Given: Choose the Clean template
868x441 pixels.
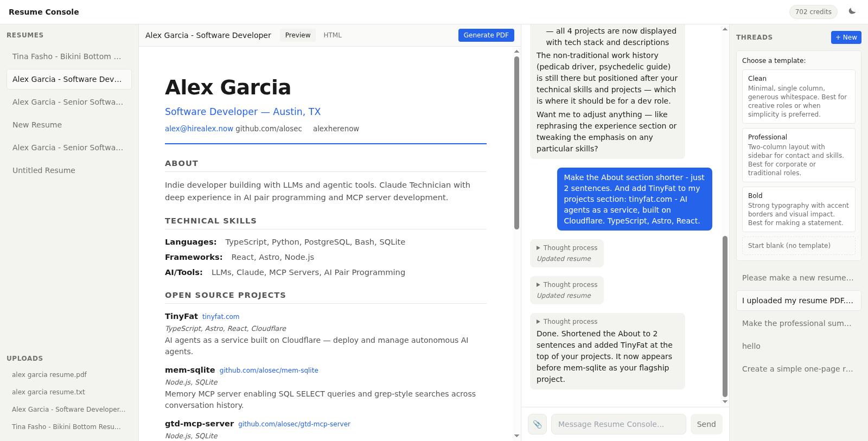Looking at the screenshot, I should click(x=799, y=97).
